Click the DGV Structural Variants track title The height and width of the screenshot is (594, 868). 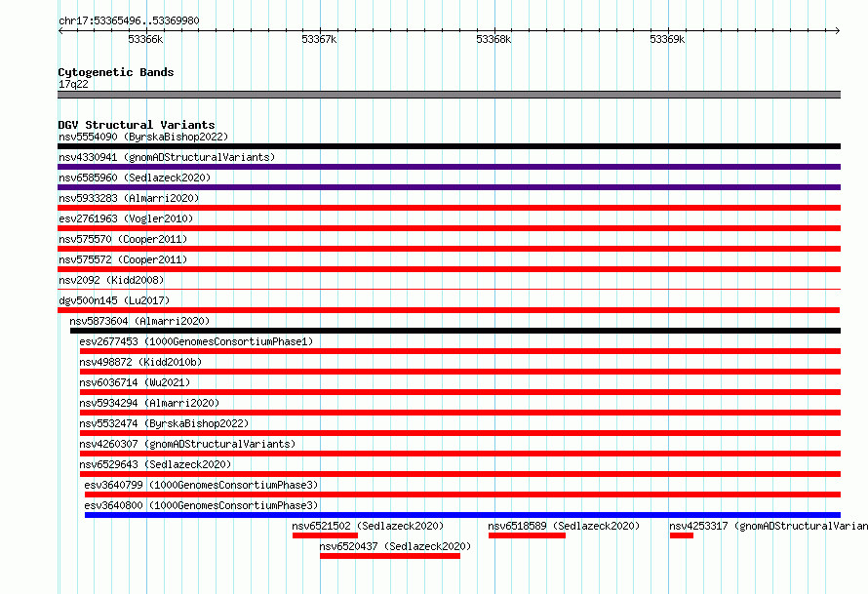click(137, 125)
